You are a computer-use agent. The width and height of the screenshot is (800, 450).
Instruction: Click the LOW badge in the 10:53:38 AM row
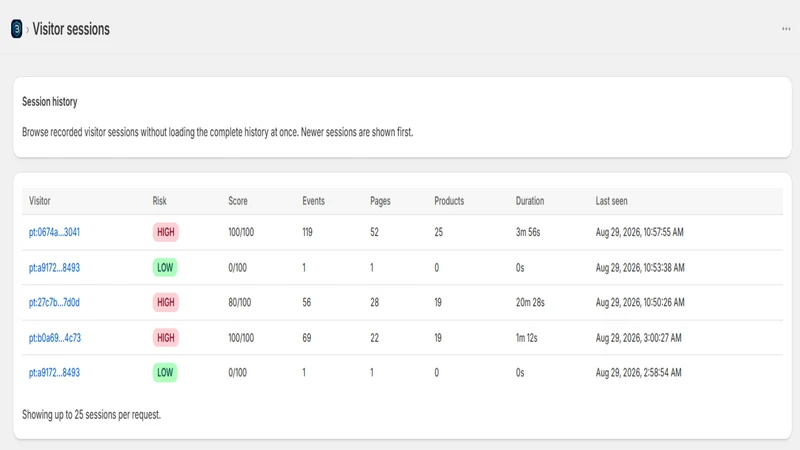[165, 267]
